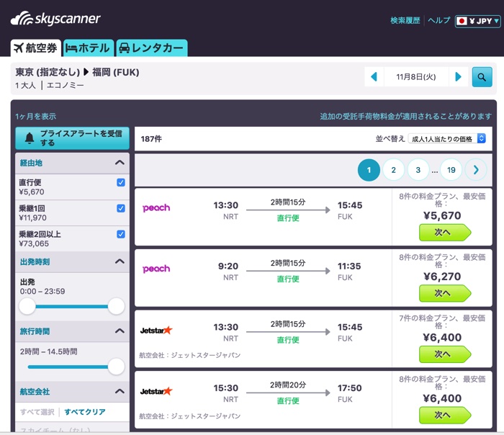Click the ¥5,670 price

click(x=442, y=215)
